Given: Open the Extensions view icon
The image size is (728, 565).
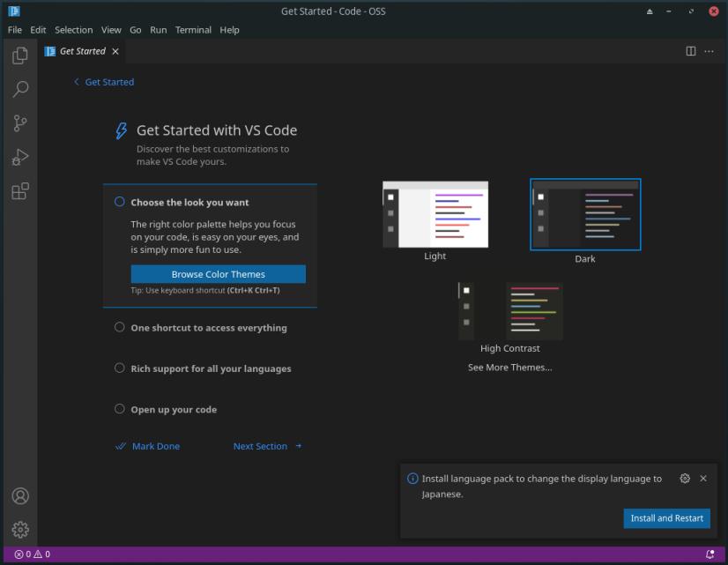Looking at the screenshot, I should click(20, 190).
